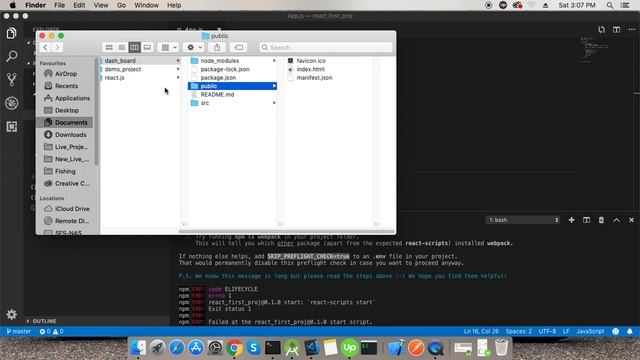This screenshot has height=360, width=640.
Task: Maximize terminal panel with chevron
Action: point(616,220)
